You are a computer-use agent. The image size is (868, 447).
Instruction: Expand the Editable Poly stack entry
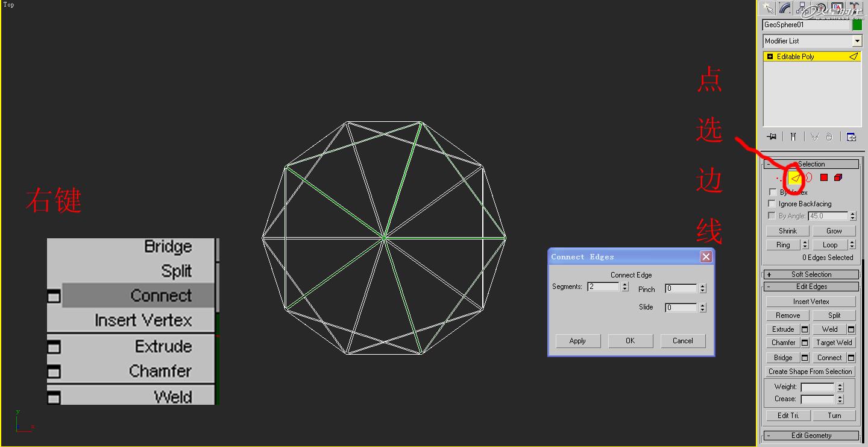coord(769,56)
